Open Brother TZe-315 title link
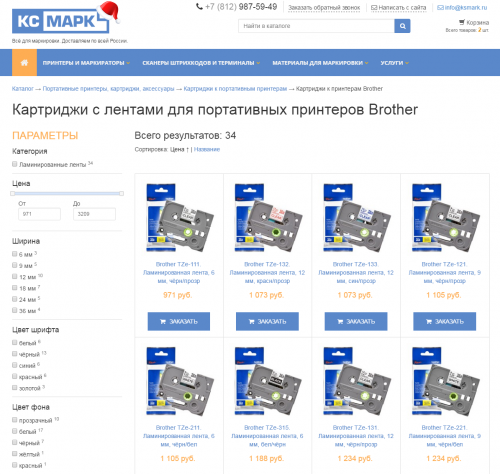 [267, 436]
